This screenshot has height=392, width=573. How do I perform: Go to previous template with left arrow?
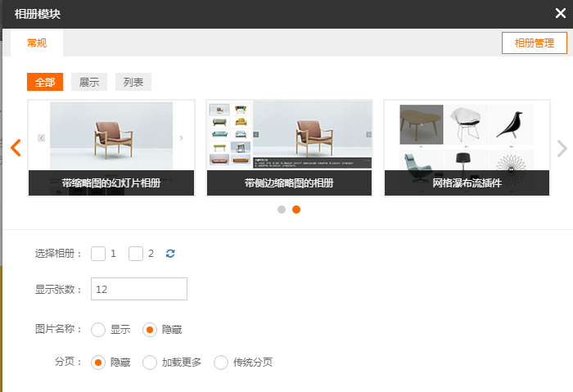coord(16,148)
